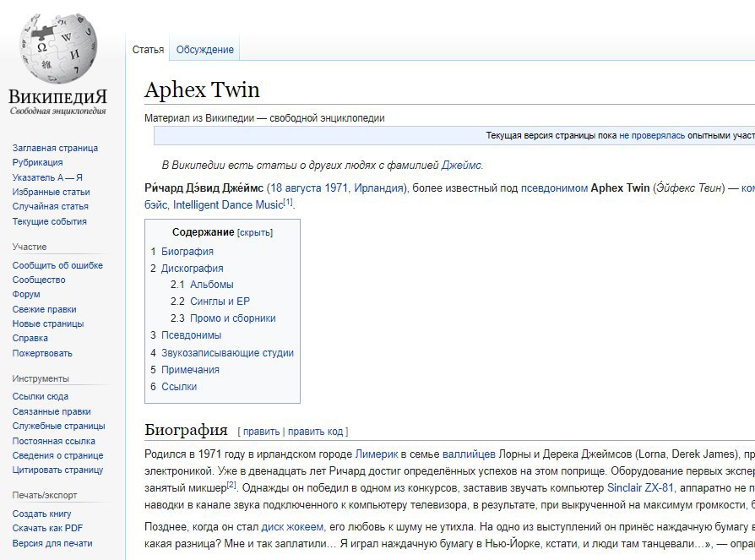Go to Избранные статьи

pos(51,192)
